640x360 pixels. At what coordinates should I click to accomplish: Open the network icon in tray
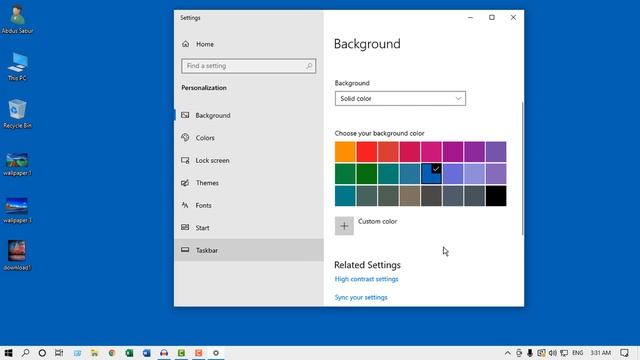click(x=564, y=353)
